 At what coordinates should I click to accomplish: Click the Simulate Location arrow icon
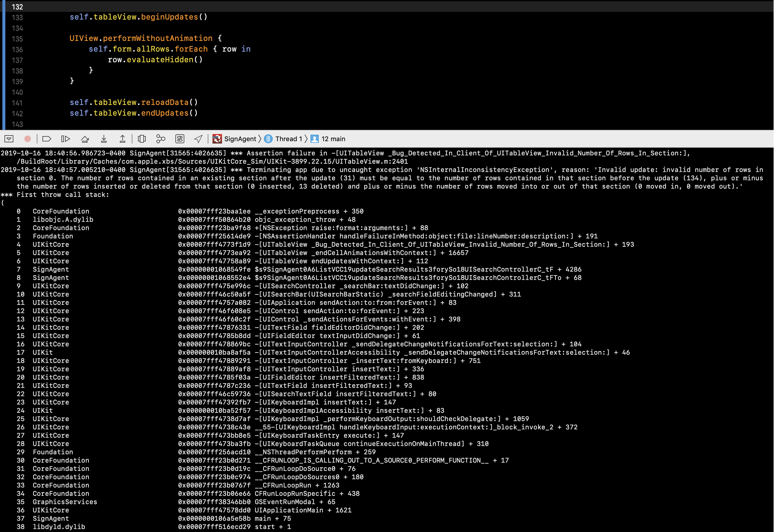(x=199, y=139)
